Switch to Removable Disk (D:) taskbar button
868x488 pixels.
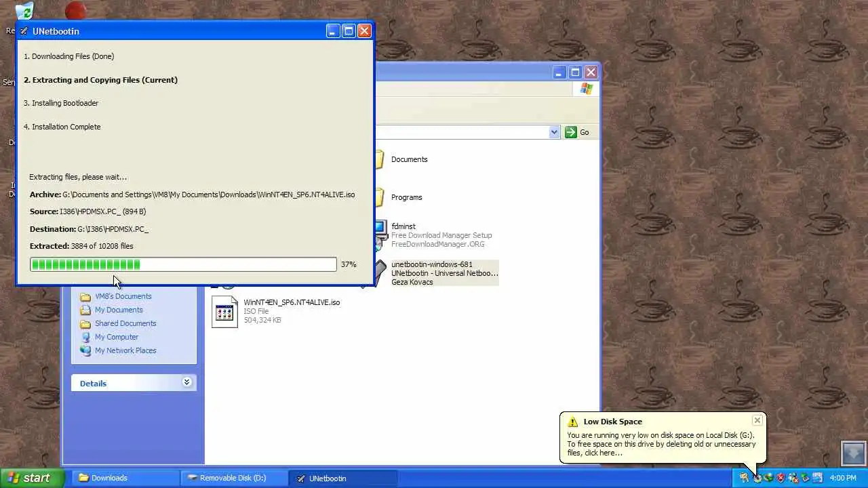click(234, 478)
